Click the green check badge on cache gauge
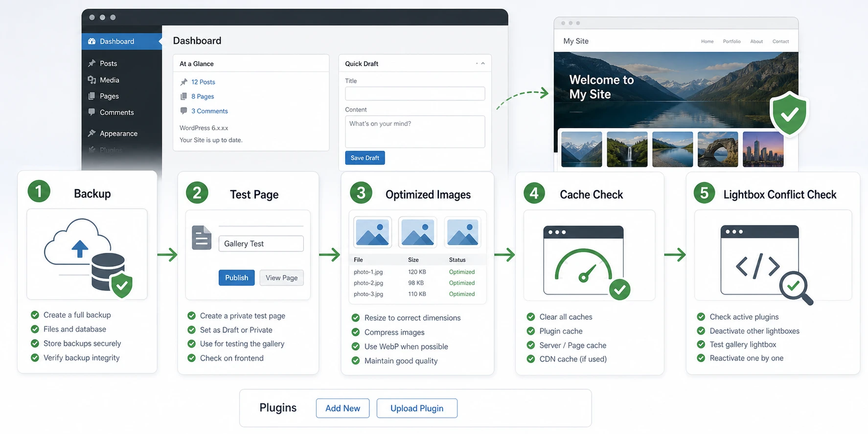Screen dimensions: 868x434 [620, 290]
